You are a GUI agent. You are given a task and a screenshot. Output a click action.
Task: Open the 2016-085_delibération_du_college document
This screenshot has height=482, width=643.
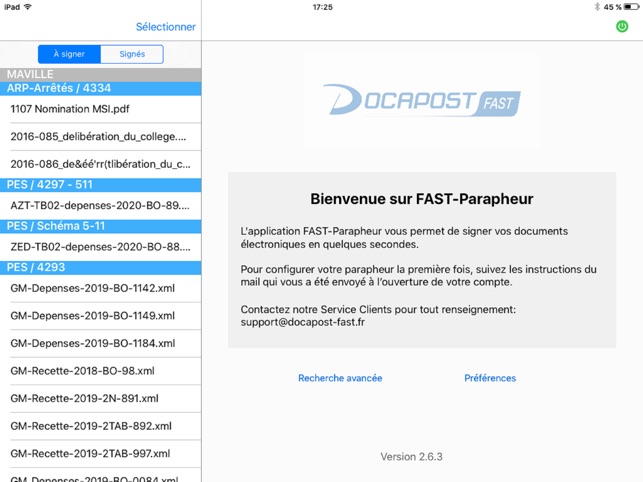point(98,137)
